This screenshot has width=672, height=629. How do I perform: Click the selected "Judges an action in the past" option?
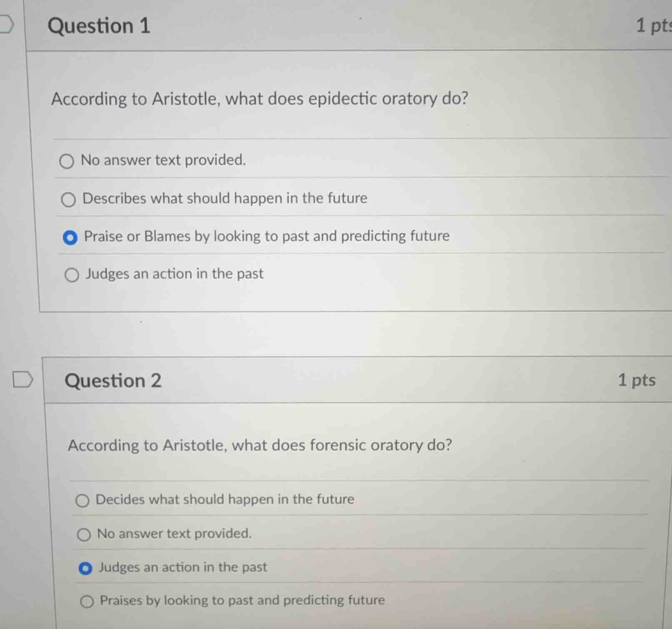coord(86,568)
